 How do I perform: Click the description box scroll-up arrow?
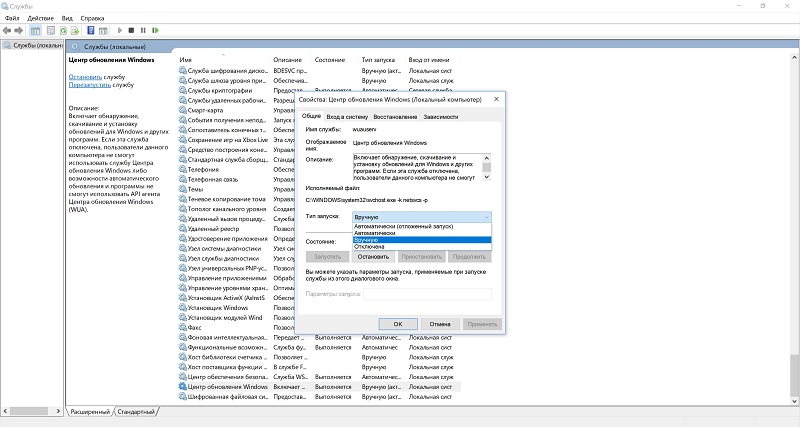pos(487,158)
